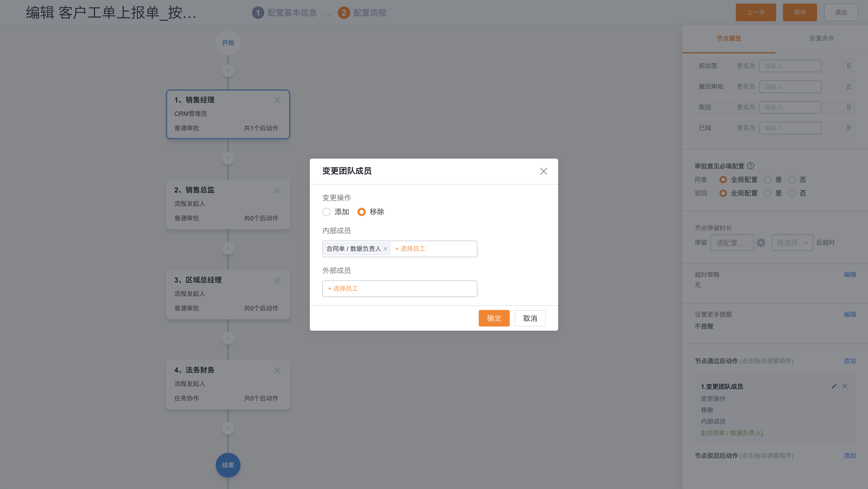Go to step 2 配置流程
Viewport: 868px width, 489px height.
pos(362,13)
